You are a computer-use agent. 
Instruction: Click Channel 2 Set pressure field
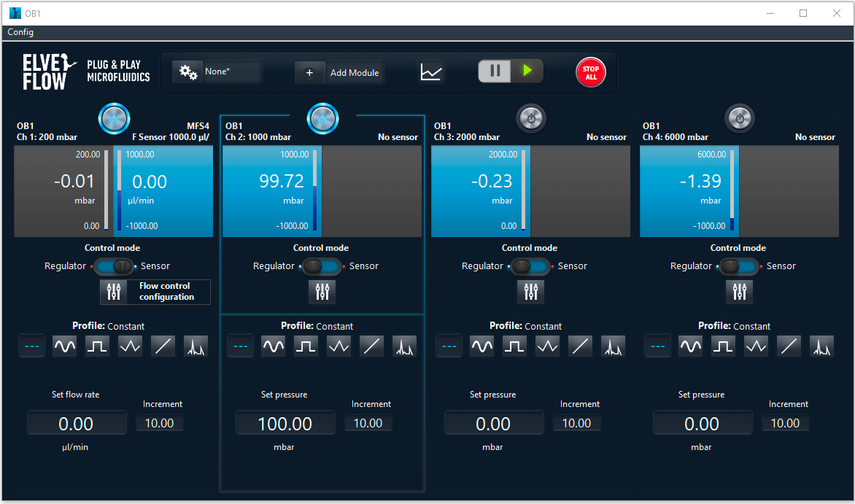[x=285, y=424]
